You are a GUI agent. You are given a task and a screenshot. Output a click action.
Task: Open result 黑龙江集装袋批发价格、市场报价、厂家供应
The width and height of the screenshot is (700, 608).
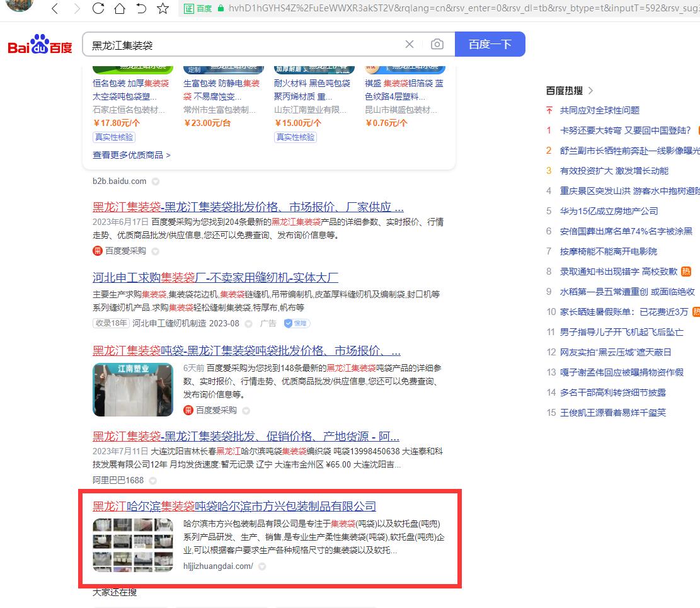click(248, 207)
